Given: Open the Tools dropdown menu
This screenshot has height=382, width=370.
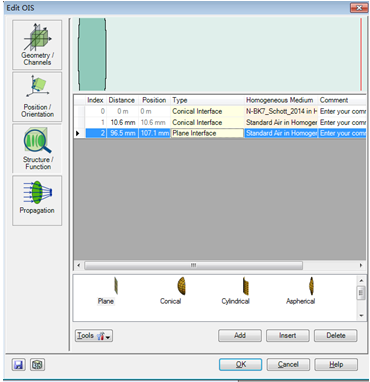Looking at the screenshot, I should point(94,336).
